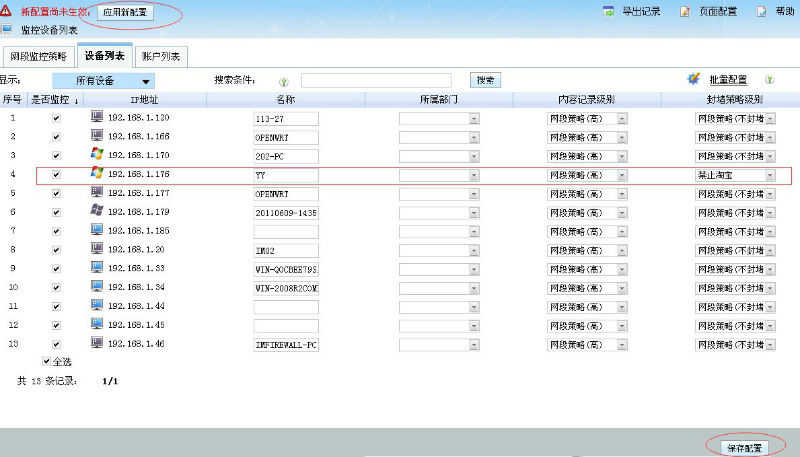Click the page configuration (页面配置) icon
The image size is (800, 457).
pyautogui.click(x=685, y=12)
